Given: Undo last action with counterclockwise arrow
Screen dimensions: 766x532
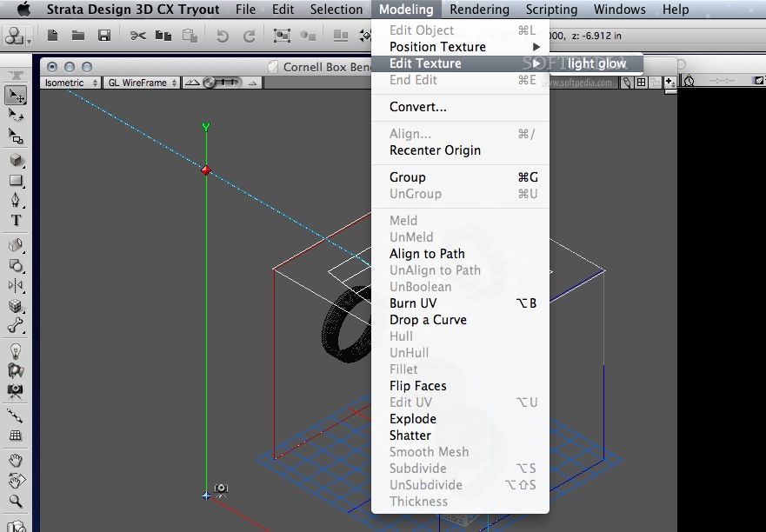Looking at the screenshot, I should [x=223, y=37].
